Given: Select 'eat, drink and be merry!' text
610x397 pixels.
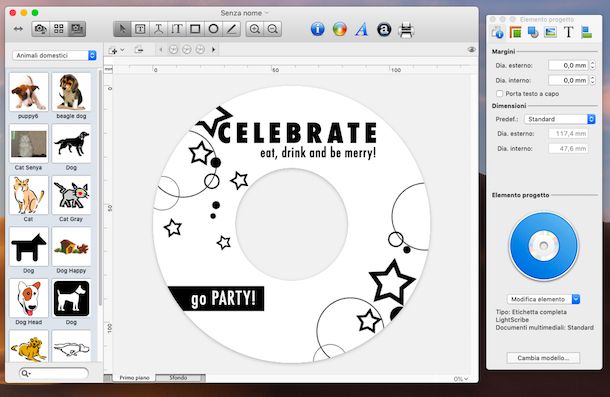Looking at the screenshot, I should (318, 153).
